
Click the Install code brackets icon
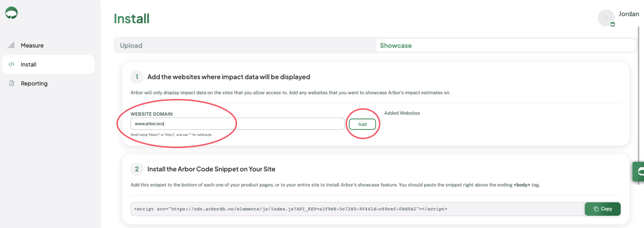coord(11,64)
